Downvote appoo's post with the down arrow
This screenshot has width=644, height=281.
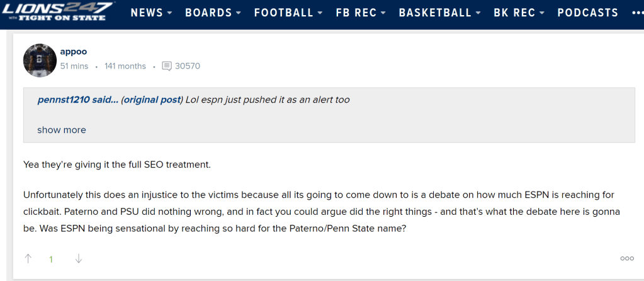[x=79, y=258]
